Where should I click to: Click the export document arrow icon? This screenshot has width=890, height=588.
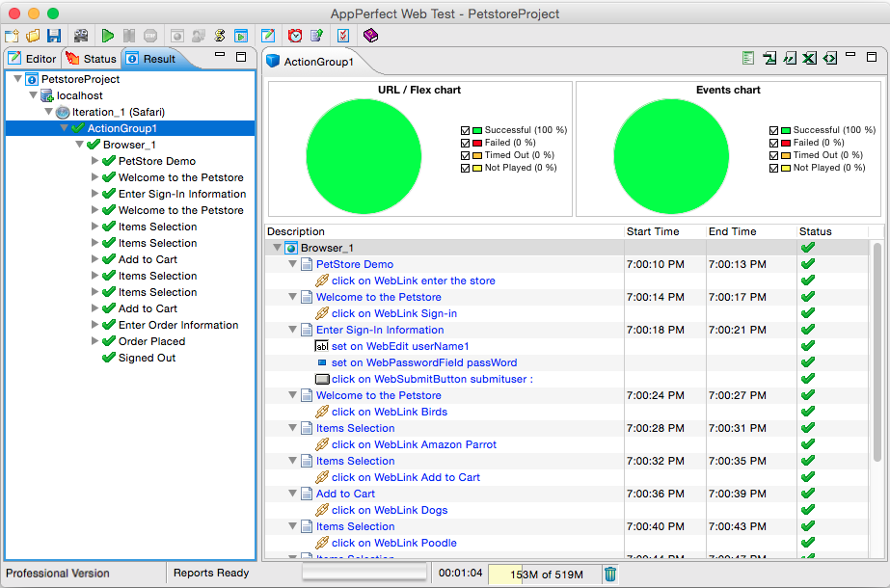pyautogui.click(x=316, y=36)
